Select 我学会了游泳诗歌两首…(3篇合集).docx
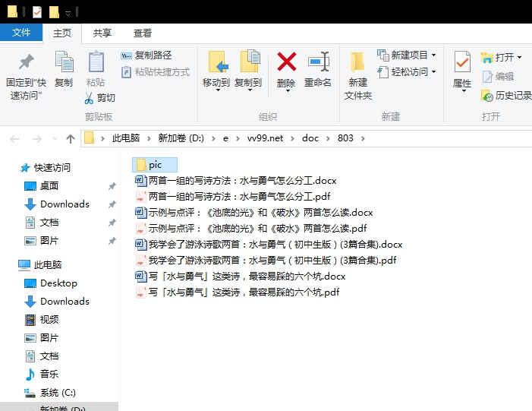 (x=269, y=245)
